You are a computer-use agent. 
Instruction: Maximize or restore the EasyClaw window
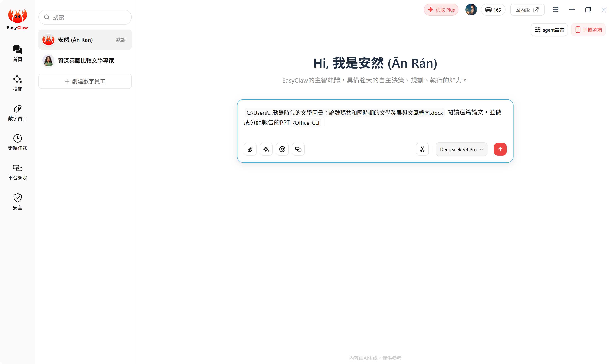(588, 10)
